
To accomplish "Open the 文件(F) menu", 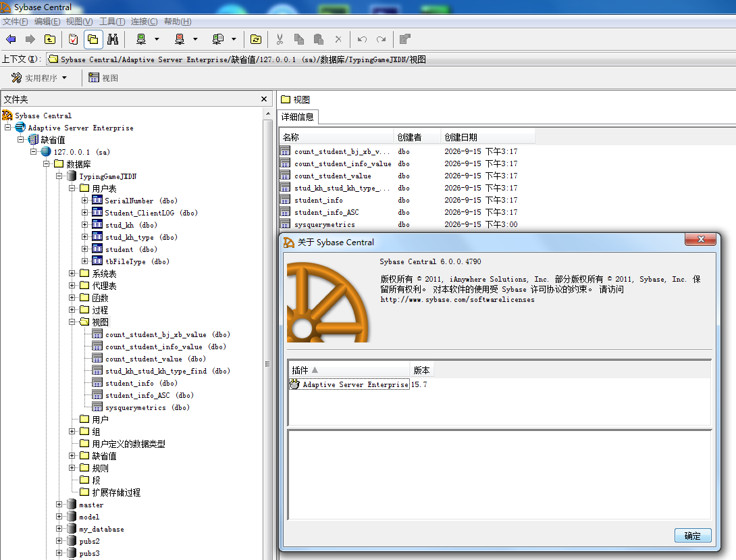I will point(15,22).
